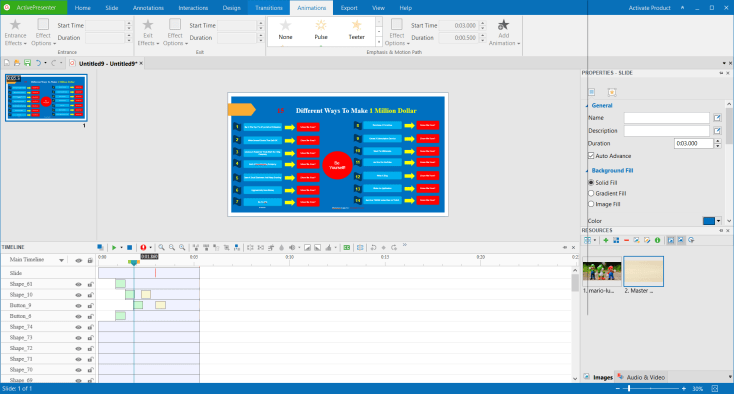Select Image Fill radio option
The width and height of the screenshot is (734, 394).
pos(591,204)
